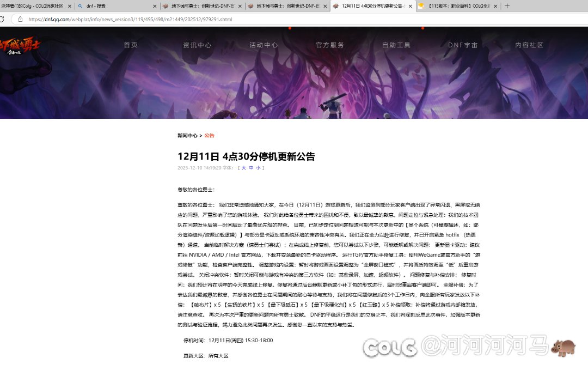Open a new browser tab with plus
This screenshot has width=588, height=370.
click(507, 6)
